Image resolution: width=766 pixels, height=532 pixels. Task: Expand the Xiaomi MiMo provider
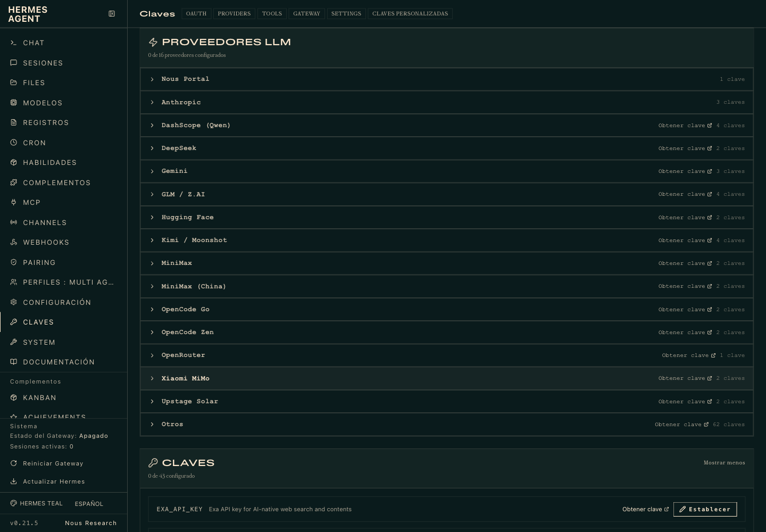coord(447,378)
